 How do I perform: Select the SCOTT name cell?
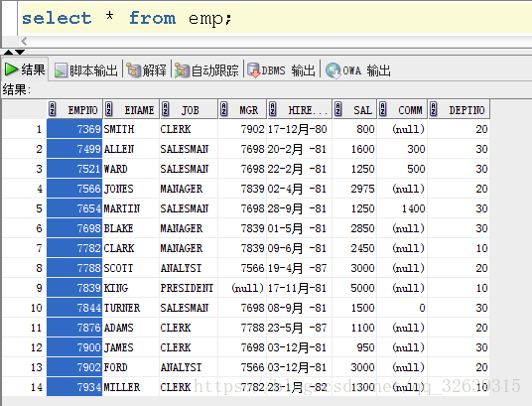pos(131,268)
